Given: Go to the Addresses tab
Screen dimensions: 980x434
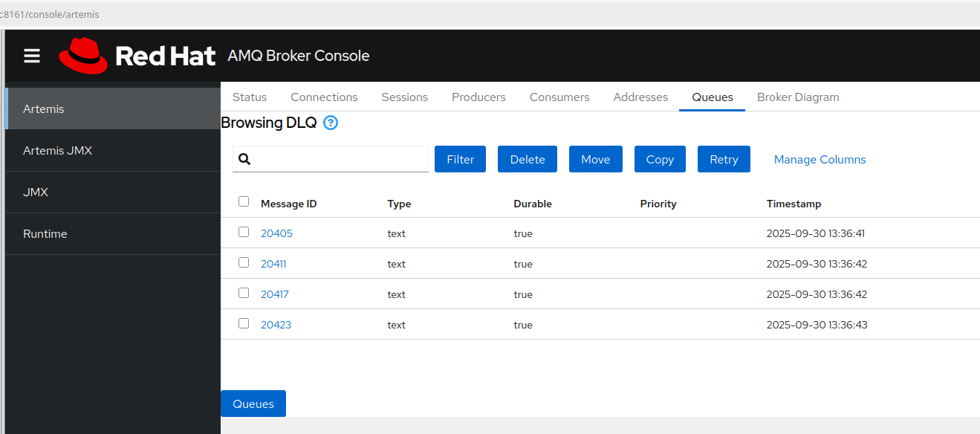Looking at the screenshot, I should (640, 97).
